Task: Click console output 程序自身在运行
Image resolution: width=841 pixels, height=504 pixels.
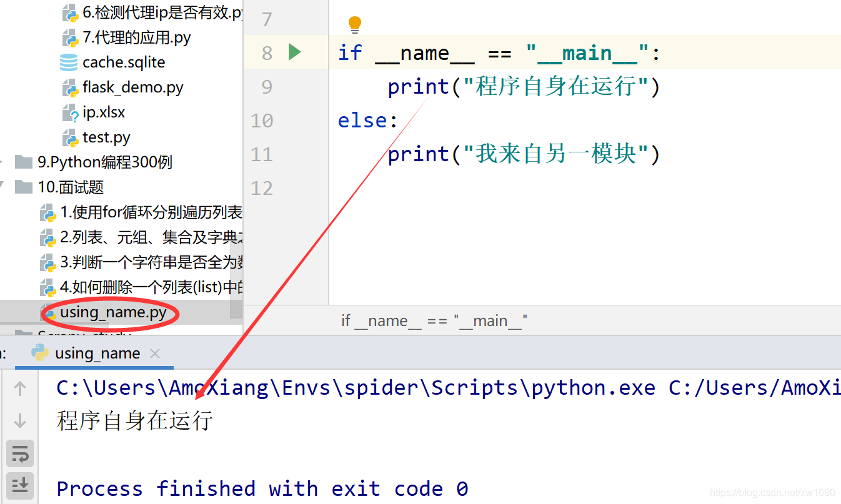Action: (135, 420)
